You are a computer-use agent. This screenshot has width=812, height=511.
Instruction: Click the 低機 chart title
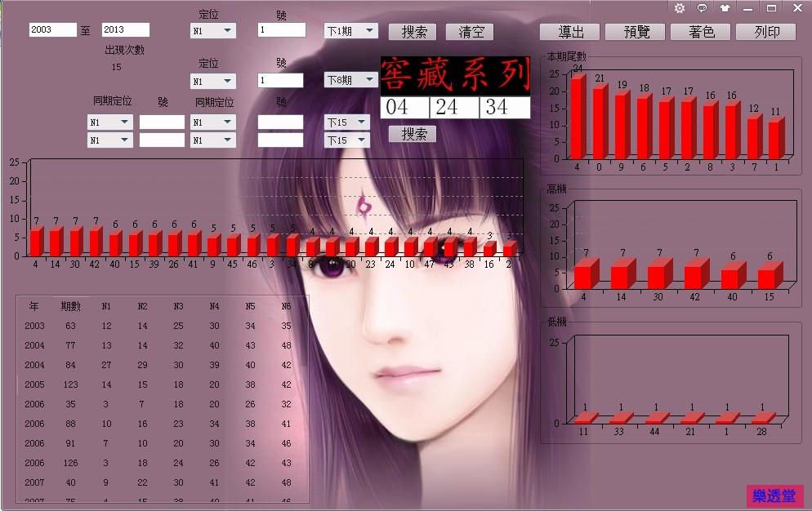[556, 322]
